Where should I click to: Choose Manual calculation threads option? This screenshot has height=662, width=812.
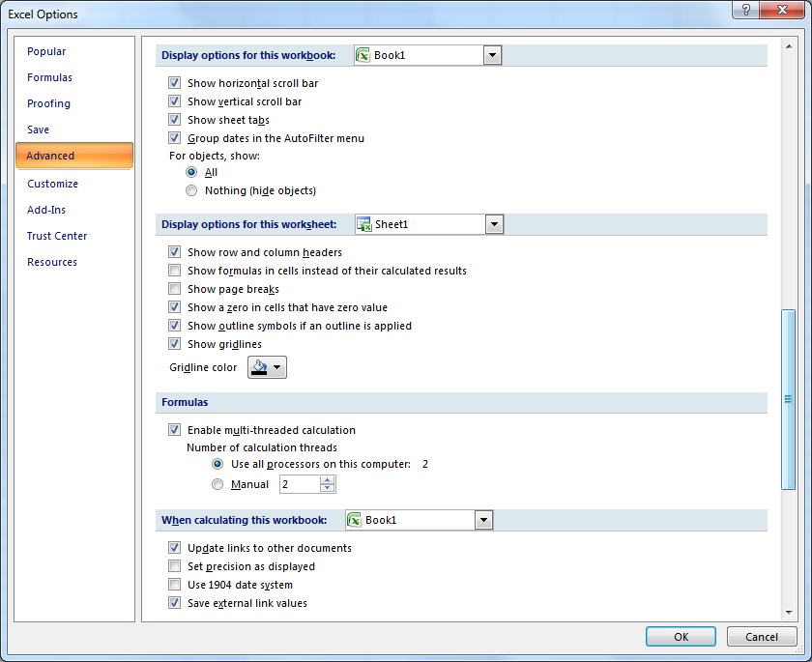(217, 484)
